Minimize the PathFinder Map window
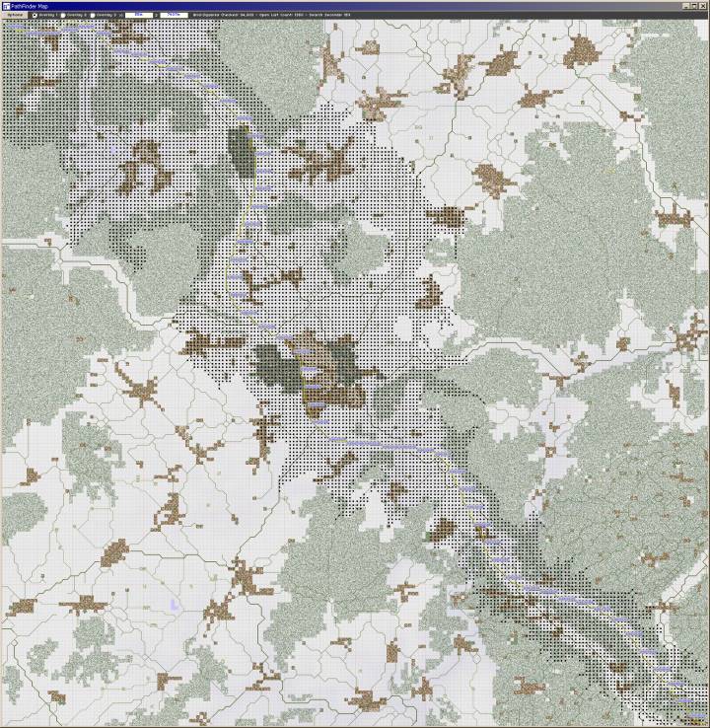710x728 pixels. pos(685,6)
